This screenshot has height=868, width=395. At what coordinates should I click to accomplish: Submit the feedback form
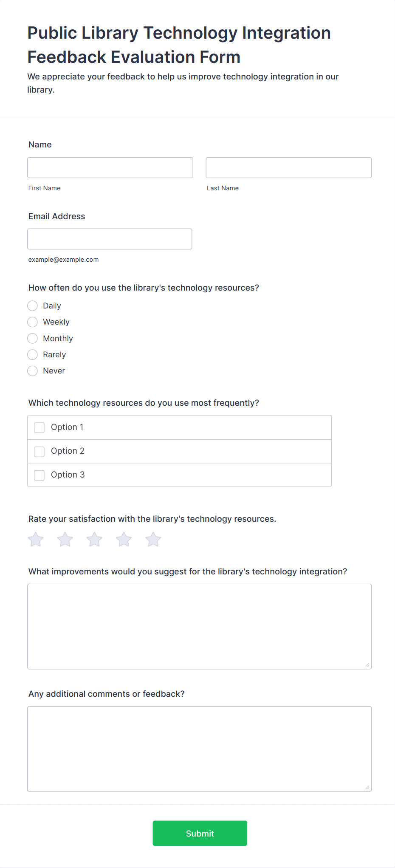point(200,833)
